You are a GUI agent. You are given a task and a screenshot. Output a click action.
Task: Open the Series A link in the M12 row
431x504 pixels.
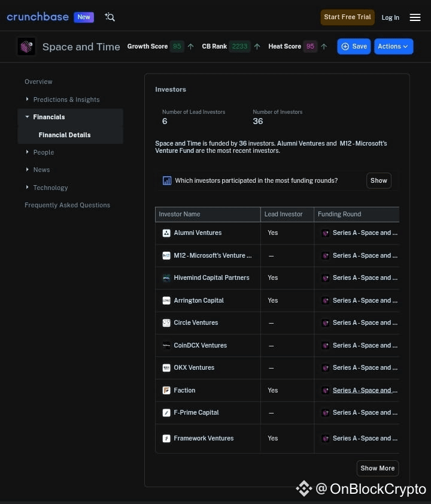click(x=365, y=255)
